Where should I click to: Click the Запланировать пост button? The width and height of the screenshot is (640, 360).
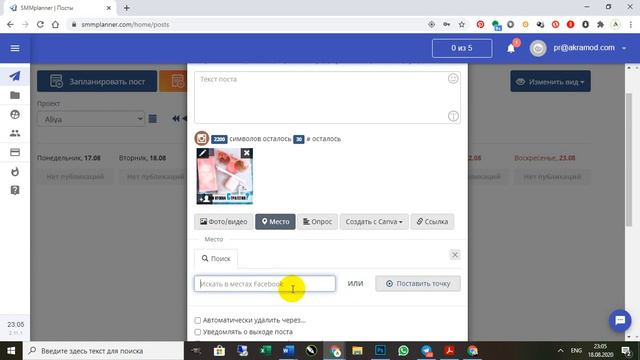coord(97,82)
